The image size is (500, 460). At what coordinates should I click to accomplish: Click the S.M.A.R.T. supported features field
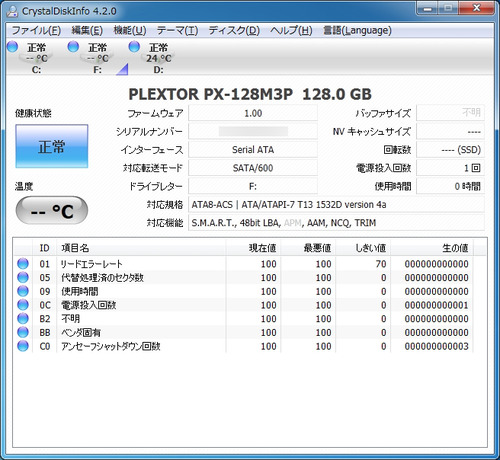(336, 223)
